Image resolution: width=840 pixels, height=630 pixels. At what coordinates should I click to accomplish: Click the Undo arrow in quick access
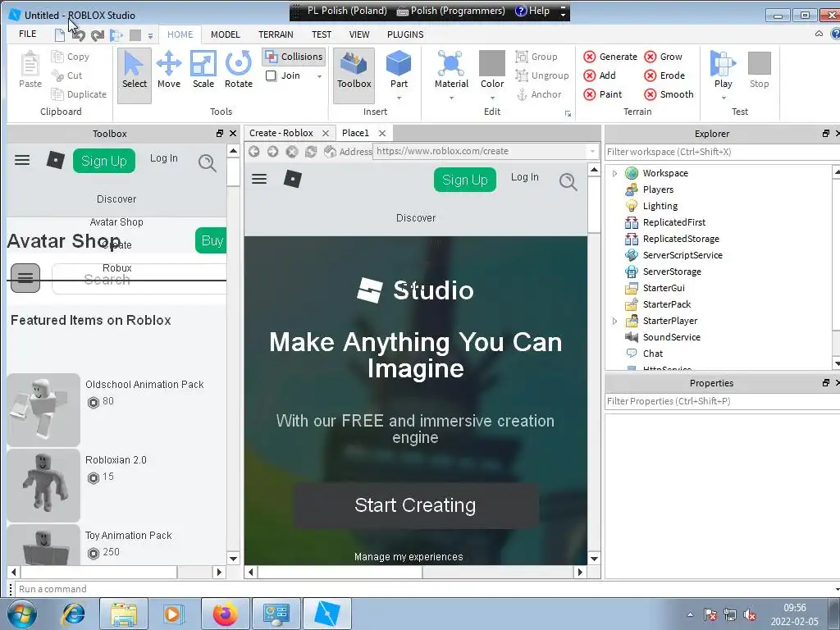pos(78,35)
